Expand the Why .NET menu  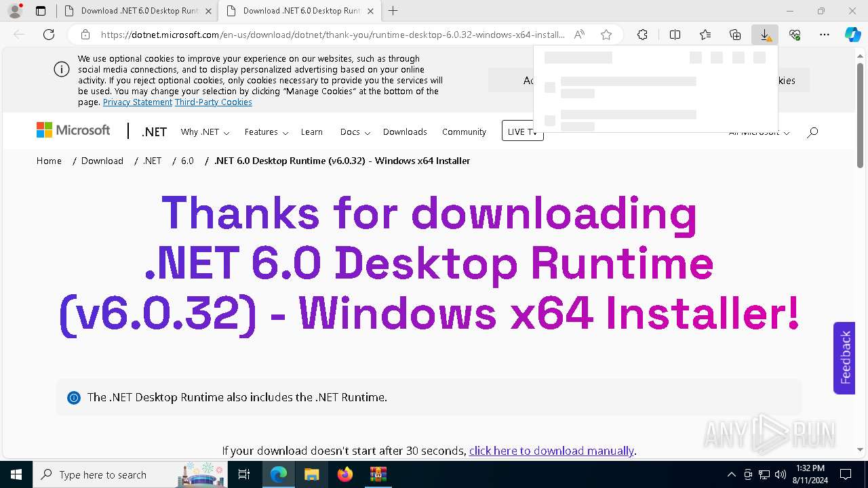tap(205, 132)
